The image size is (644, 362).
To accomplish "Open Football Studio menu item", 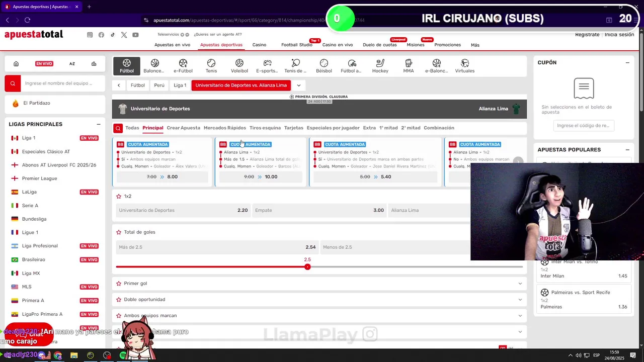I will [297, 45].
